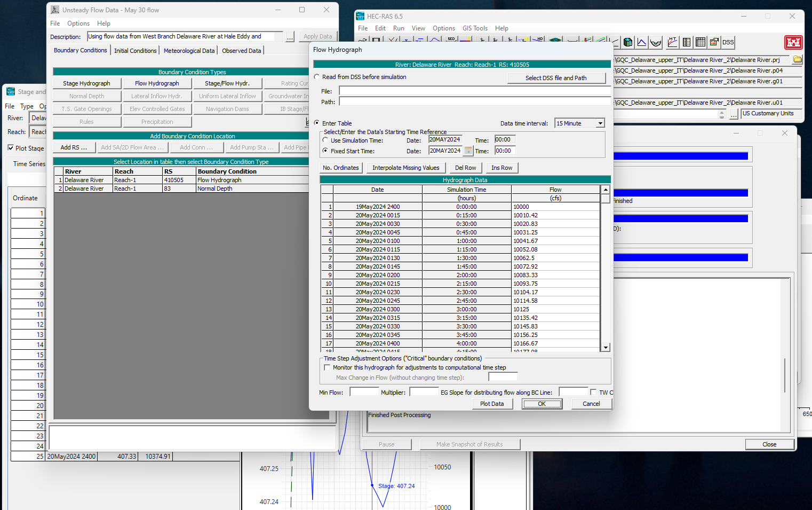Enable Monitor this hydrograph for adjustments checkbox
The image size is (812, 510).
(328, 367)
